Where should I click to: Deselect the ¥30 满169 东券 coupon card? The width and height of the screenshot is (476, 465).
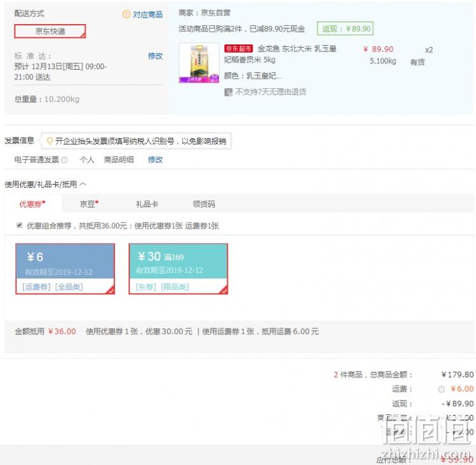[x=178, y=268]
